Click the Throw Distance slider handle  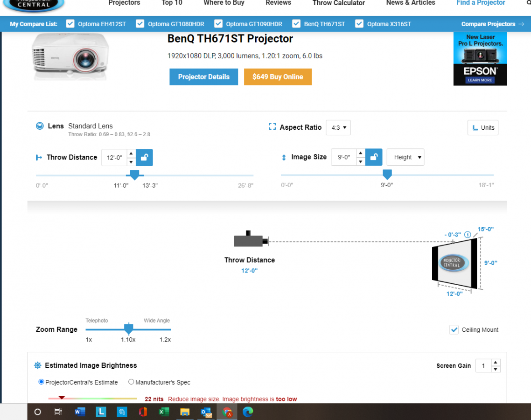pyautogui.click(x=134, y=175)
